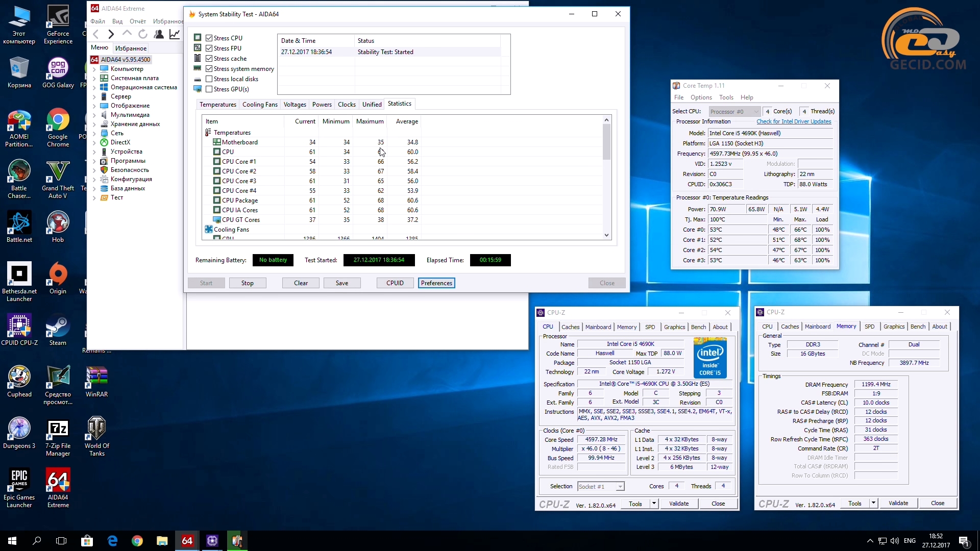Image resolution: width=980 pixels, height=551 pixels.
Task: Launch Steam from the desktop
Action: click(x=58, y=330)
